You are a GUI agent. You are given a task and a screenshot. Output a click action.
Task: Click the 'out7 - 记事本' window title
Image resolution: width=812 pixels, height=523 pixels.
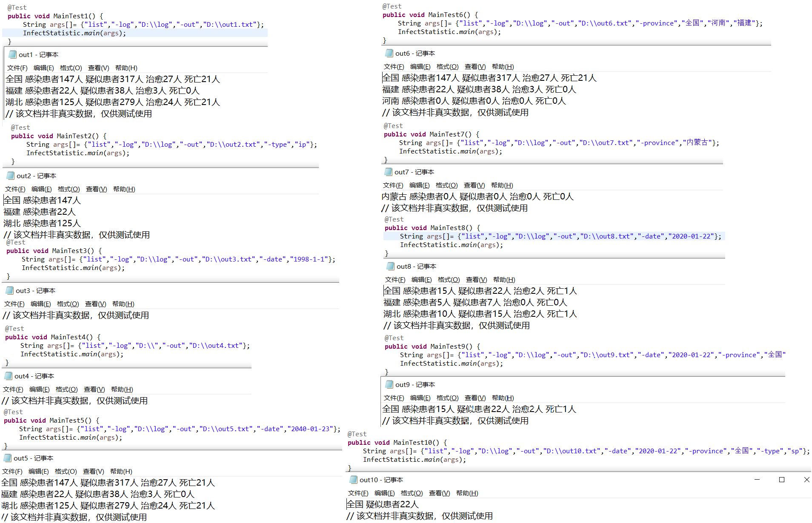pyautogui.click(x=414, y=172)
